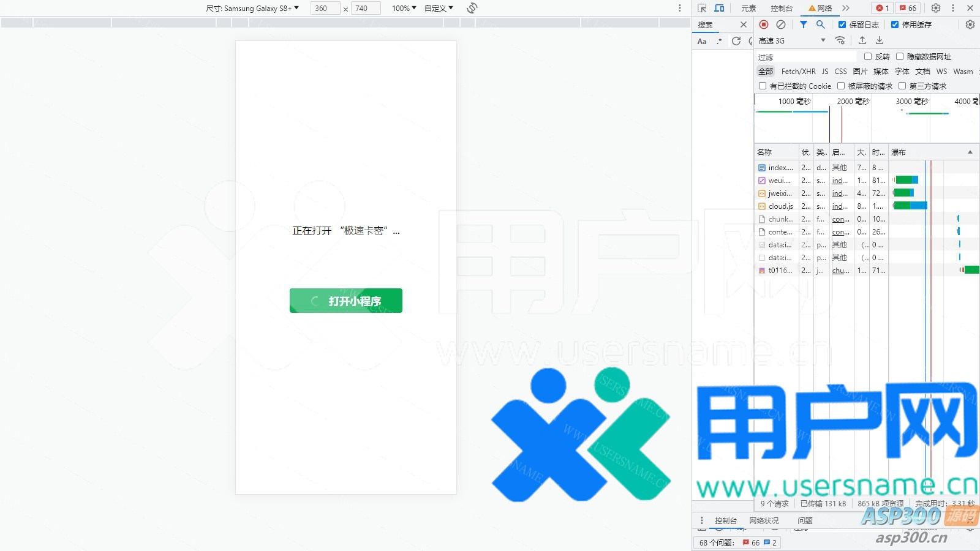Image resolution: width=980 pixels, height=551 pixels.
Task: Activate the inspect element picker icon
Action: [702, 8]
